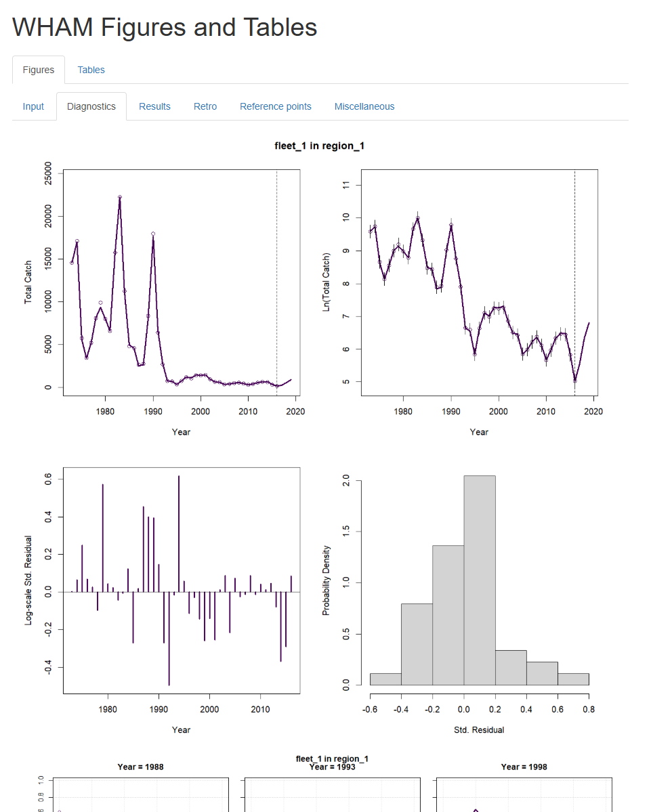Select the Figures tab
This screenshot has width=651, height=812.
pyautogui.click(x=39, y=70)
